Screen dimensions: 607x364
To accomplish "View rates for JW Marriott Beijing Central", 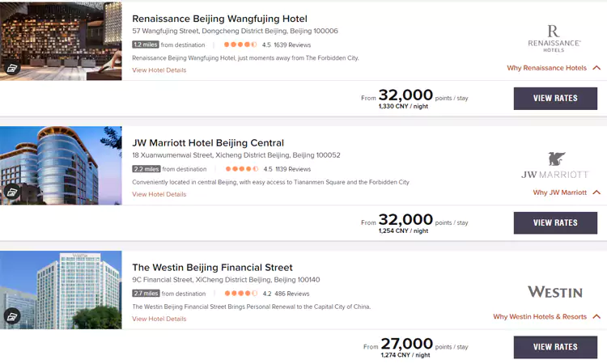I will click(555, 223).
